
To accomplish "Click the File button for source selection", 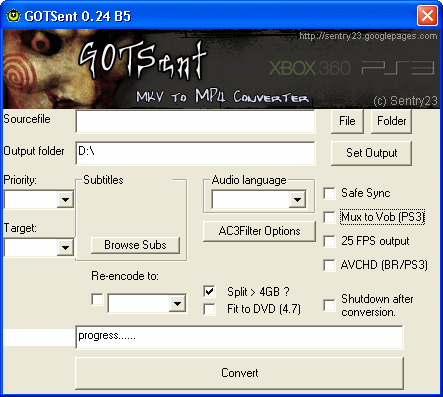I will coord(347,121).
